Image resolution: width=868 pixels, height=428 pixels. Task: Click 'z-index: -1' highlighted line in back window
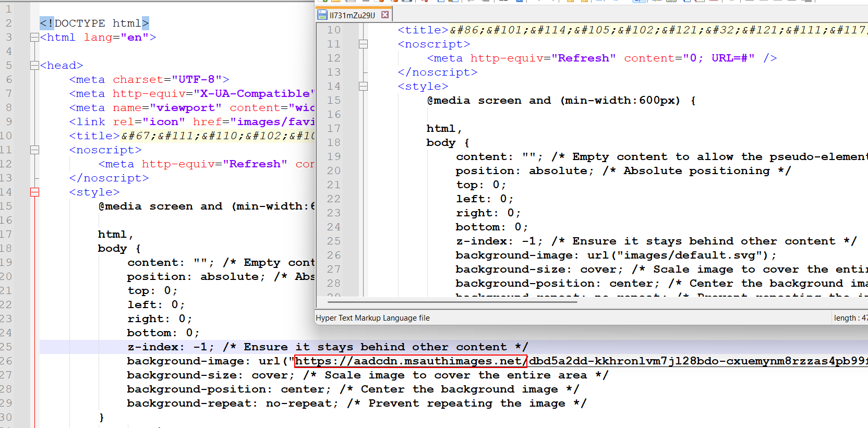[328, 347]
